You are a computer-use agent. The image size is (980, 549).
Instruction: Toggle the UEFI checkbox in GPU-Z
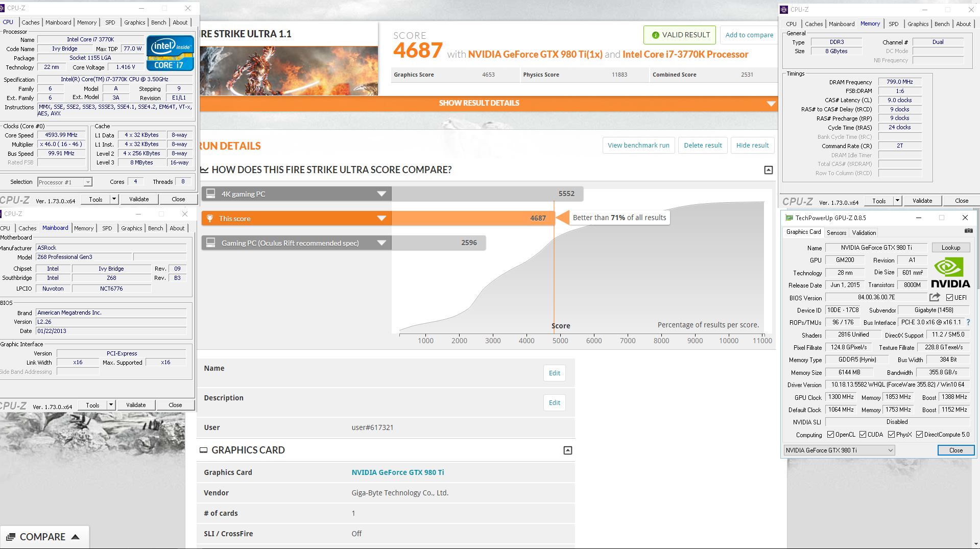click(949, 297)
